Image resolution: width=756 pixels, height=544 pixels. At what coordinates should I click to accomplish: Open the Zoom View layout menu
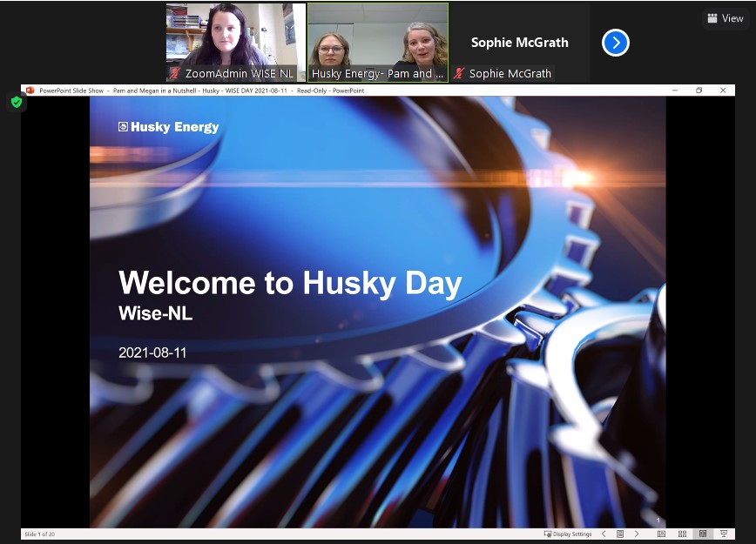pos(726,18)
